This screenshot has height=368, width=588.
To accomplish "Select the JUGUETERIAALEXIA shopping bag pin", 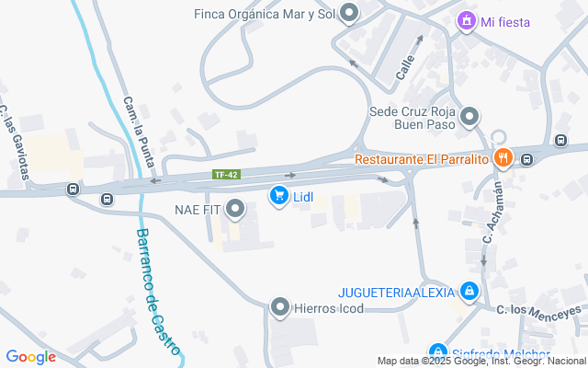I will (x=469, y=292).
